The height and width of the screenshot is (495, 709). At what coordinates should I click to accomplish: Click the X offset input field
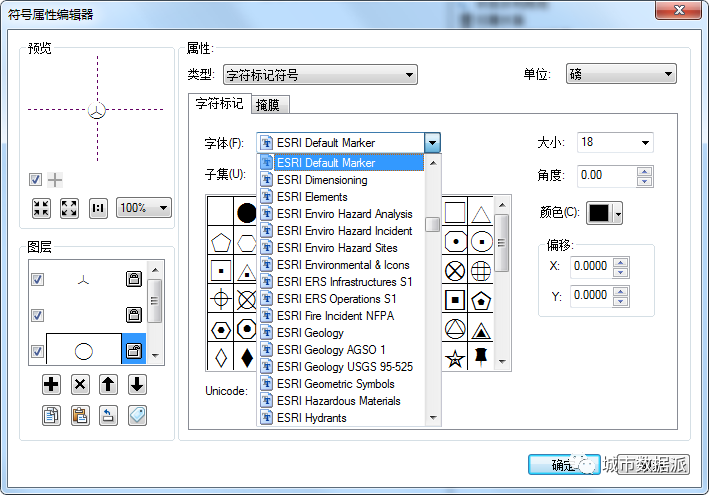point(591,266)
